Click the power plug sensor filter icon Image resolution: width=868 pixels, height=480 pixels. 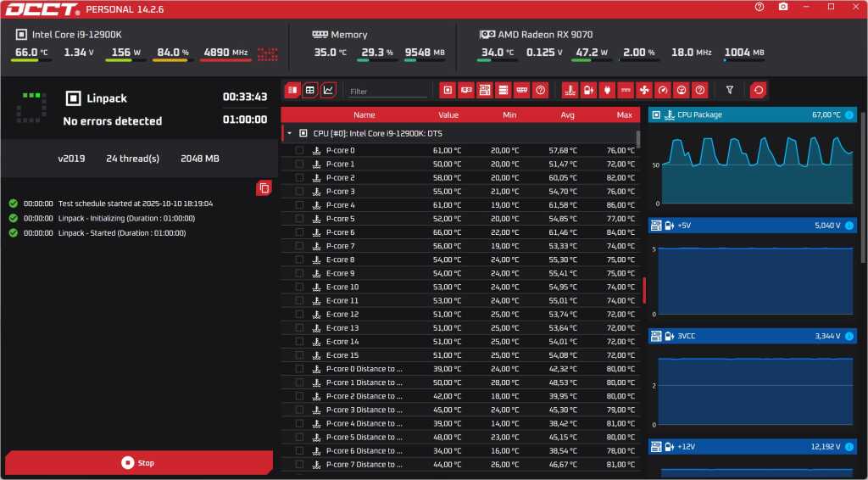pyautogui.click(x=607, y=89)
